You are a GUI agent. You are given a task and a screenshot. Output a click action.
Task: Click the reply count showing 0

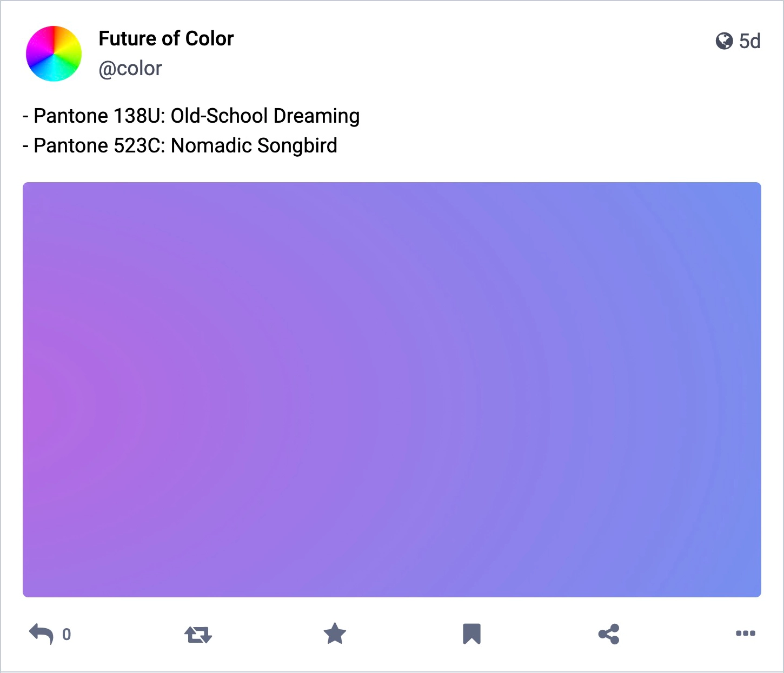tap(67, 634)
